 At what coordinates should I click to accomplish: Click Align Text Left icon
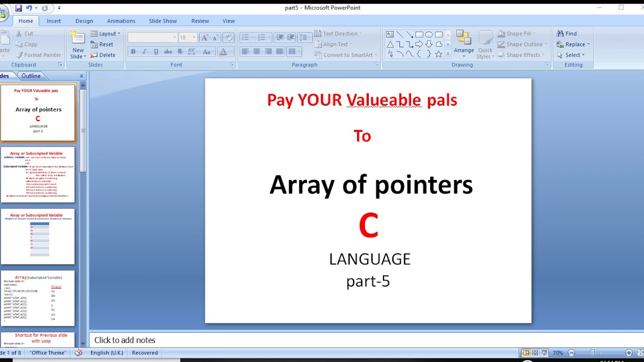point(245,52)
